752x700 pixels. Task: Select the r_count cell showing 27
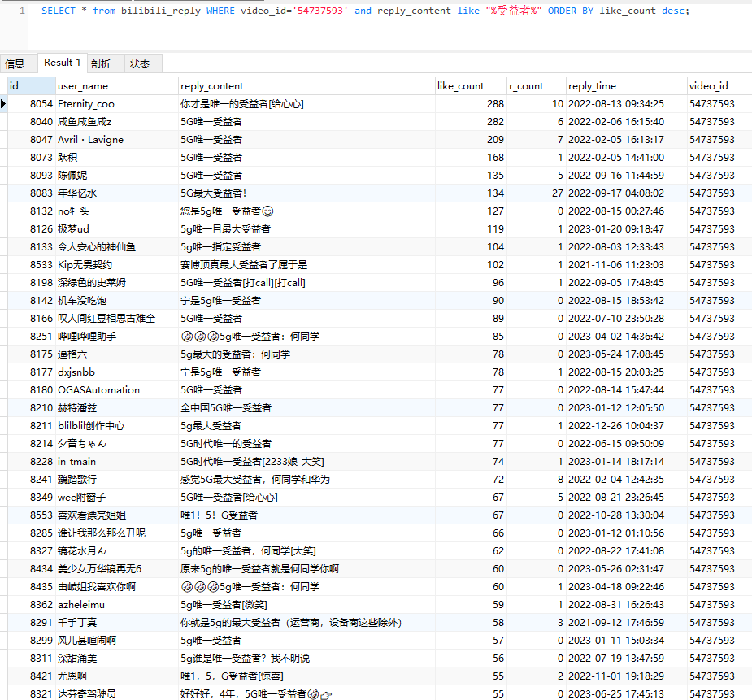[537, 193]
